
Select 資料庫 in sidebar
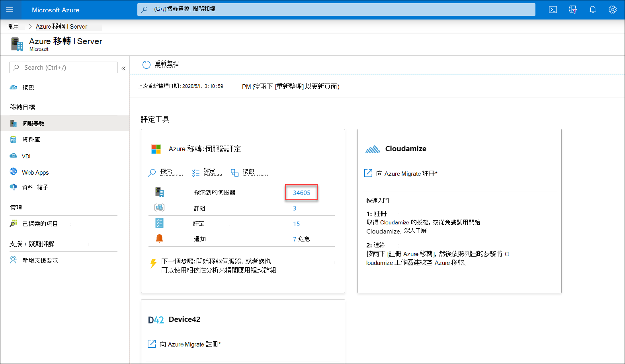pyautogui.click(x=31, y=140)
